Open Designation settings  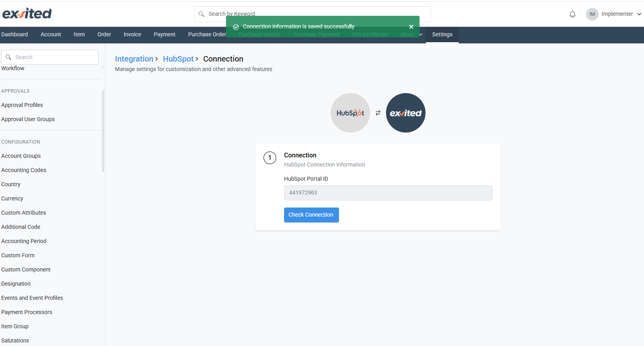tap(16, 284)
